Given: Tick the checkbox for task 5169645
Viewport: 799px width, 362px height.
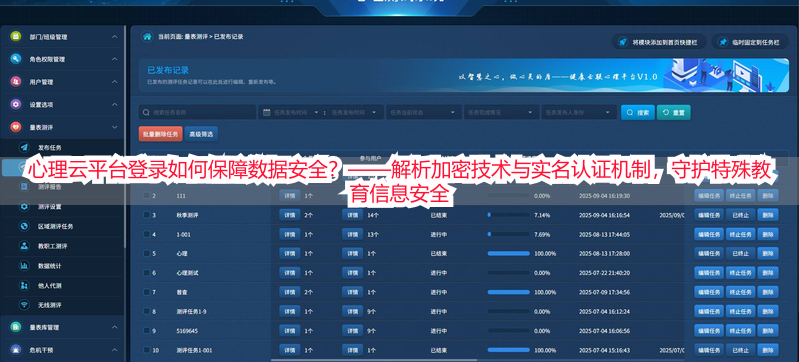Looking at the screenshot, I should point(147,330).
